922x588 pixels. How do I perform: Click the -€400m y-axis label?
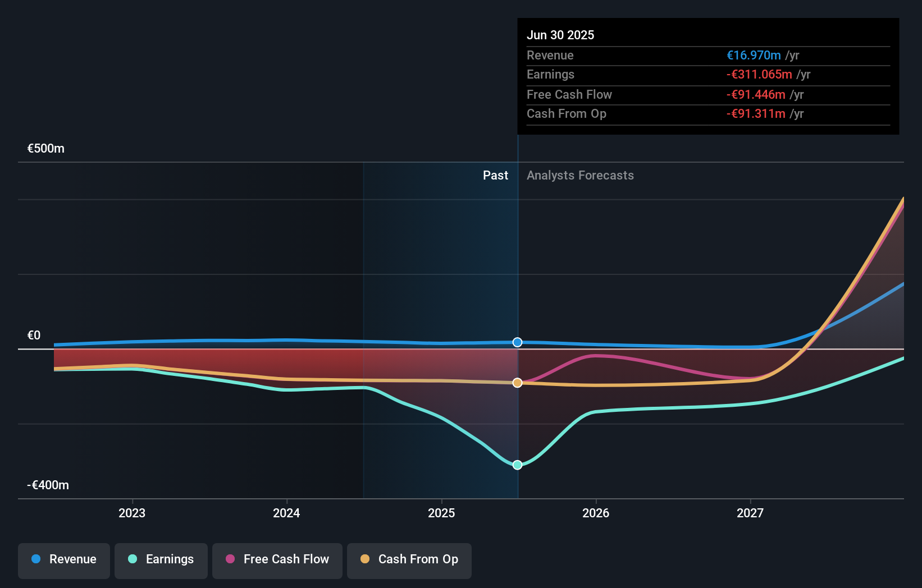48,485
